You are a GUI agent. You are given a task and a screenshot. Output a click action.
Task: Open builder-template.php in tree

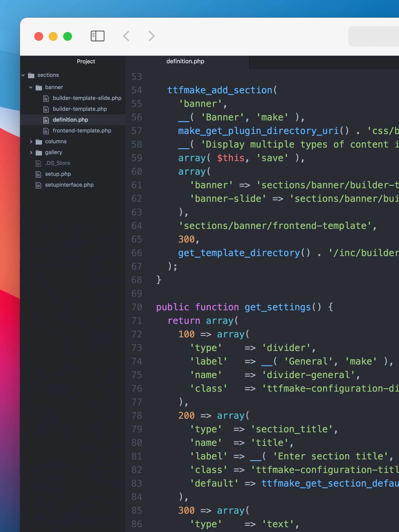pyautogui.click(x=80, y=109)
